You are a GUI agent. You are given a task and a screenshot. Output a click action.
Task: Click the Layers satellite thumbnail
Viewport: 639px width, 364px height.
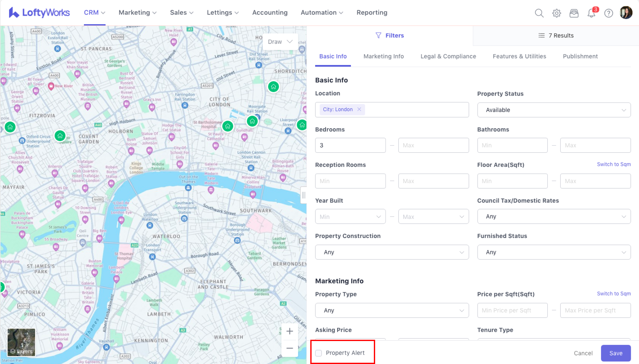tap(21, 342)
